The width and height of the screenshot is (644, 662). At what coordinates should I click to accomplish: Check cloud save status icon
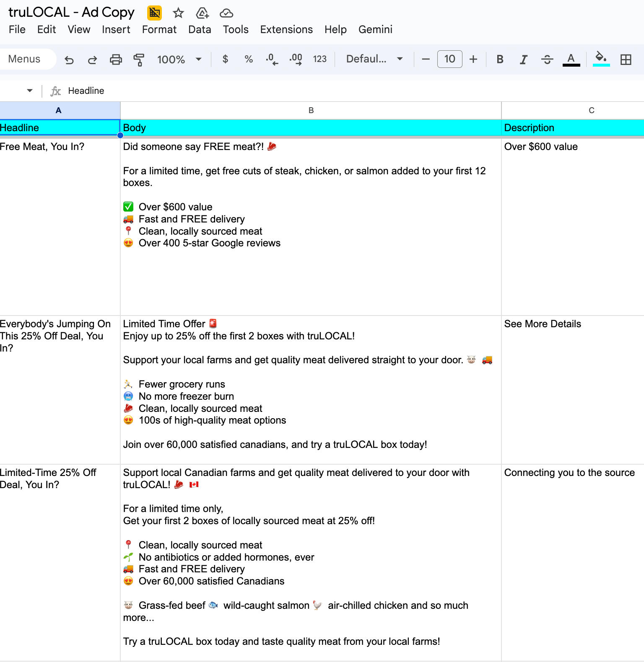coord(226,13)
